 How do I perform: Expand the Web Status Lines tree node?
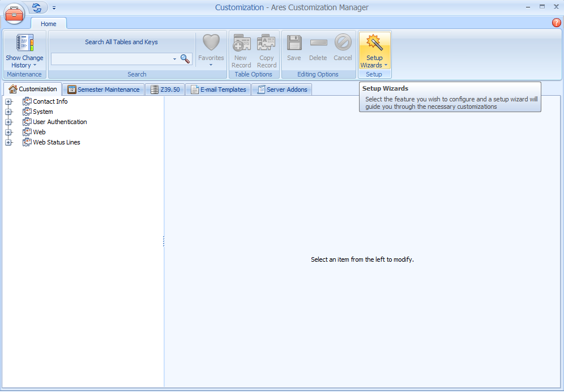coord(8,142)
